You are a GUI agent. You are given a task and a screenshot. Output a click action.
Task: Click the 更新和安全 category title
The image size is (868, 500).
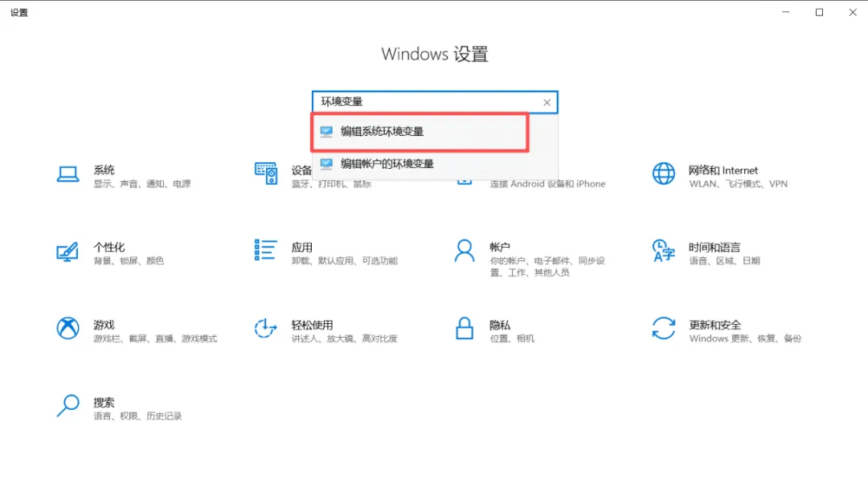click(714, 325)
